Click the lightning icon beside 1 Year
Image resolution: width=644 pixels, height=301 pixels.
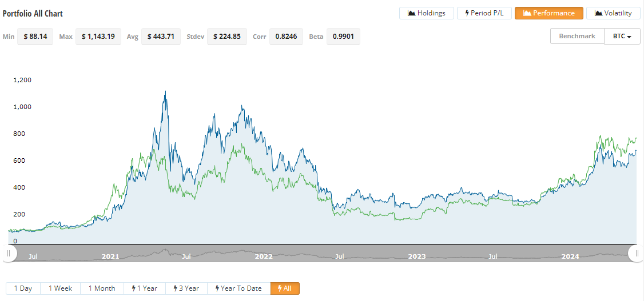133,288
